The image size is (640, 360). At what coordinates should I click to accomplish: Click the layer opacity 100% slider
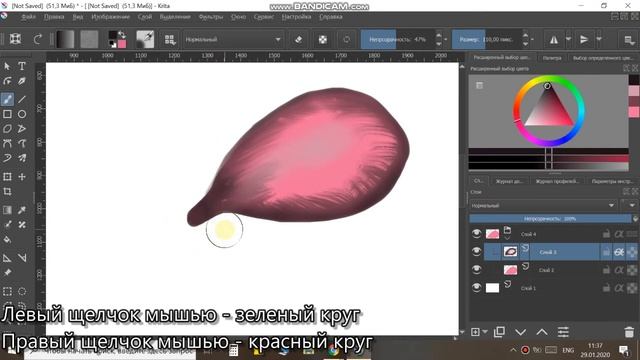550,219
